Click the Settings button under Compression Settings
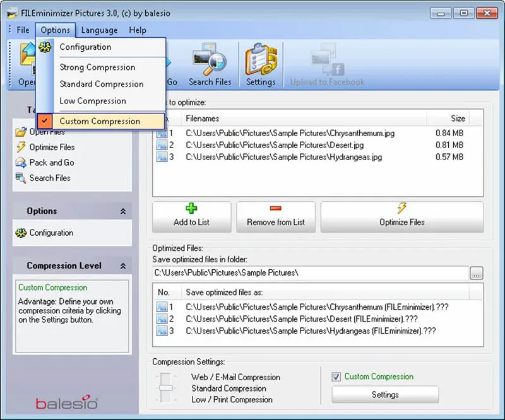 (x=384, y=394)
